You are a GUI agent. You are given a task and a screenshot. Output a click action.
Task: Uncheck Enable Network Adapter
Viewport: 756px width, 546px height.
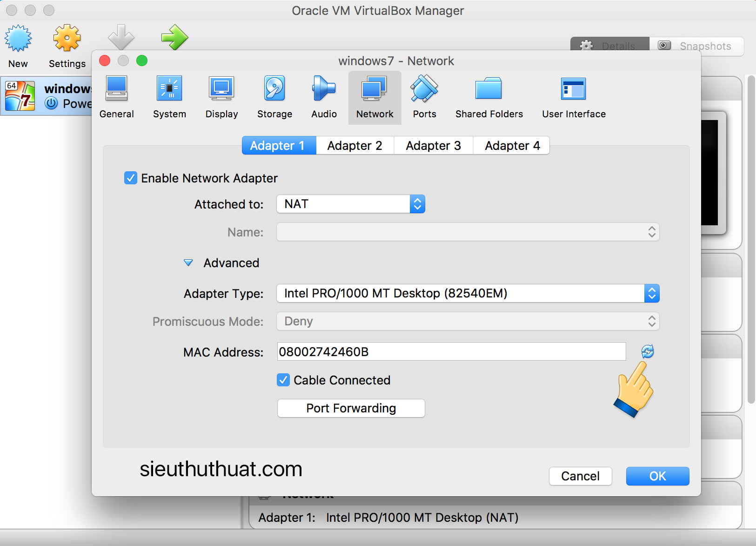(x=131, y=178)
